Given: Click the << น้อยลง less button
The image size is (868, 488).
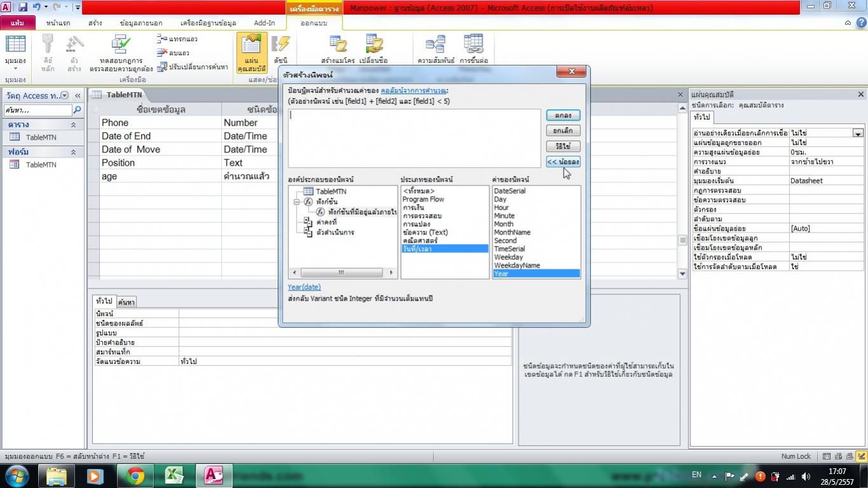Looking at the screenshot, I should pyautogui.click(x=563, y=161).
